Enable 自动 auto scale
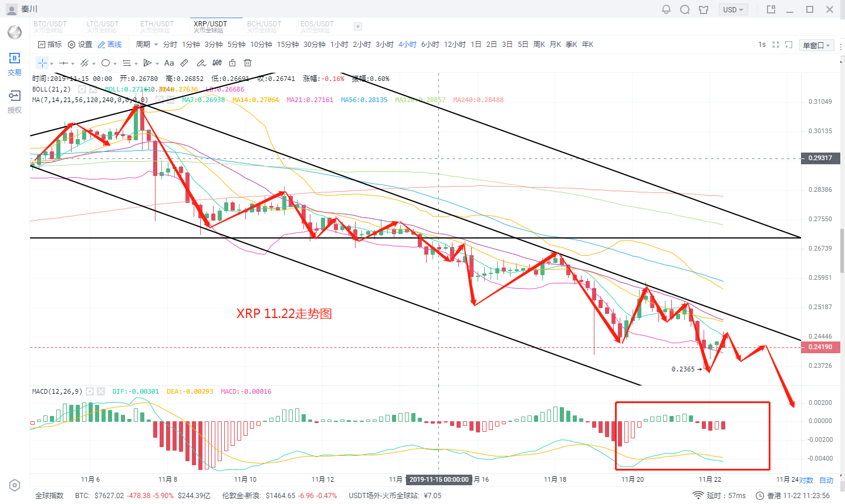The width and height of the screenshot is (845, 504). (x=826, y=480)
